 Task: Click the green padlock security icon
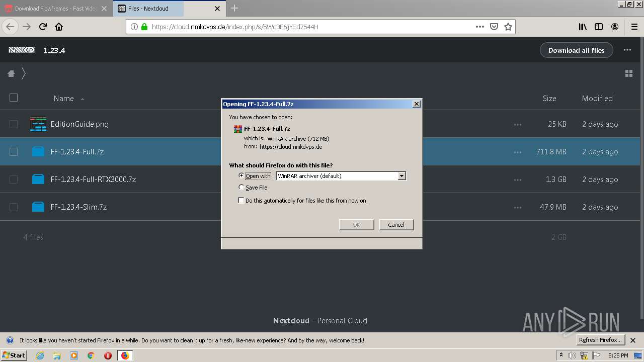pyautogui.click(x=144, y=27)
